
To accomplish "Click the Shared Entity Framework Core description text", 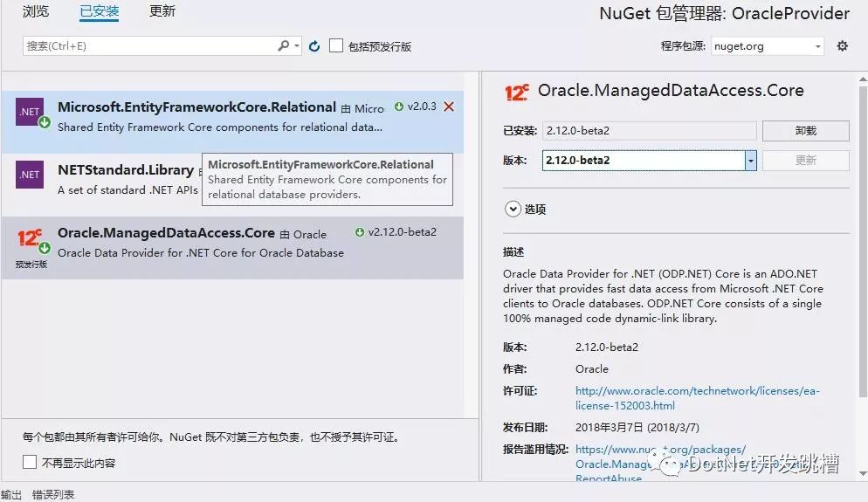I will click(220, 127).
